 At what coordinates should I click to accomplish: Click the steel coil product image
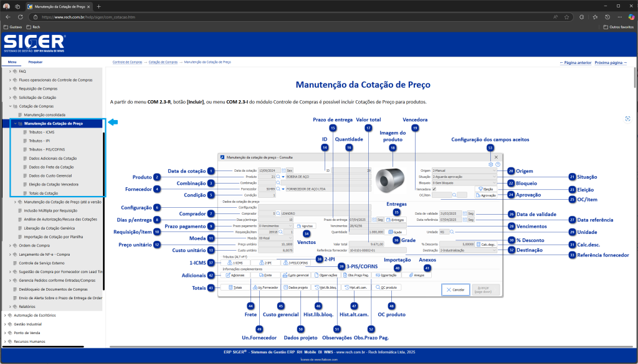(390, 180)
